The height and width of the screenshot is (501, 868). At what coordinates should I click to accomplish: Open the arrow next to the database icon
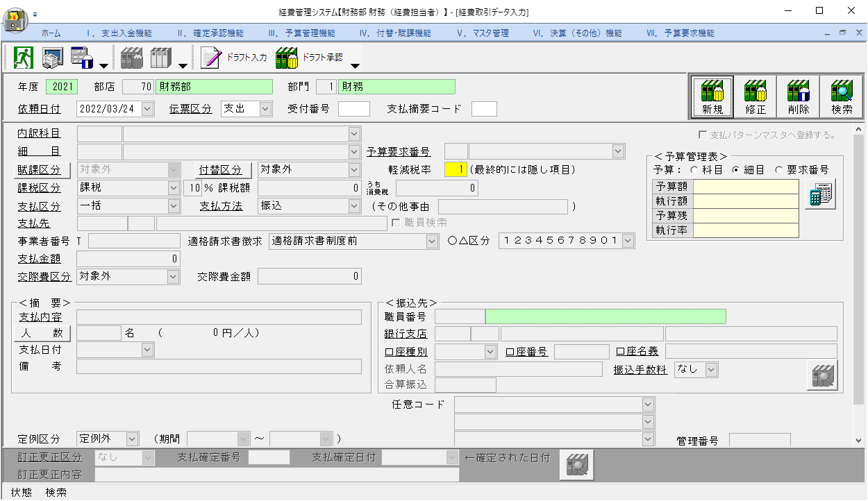coord(103,66)
